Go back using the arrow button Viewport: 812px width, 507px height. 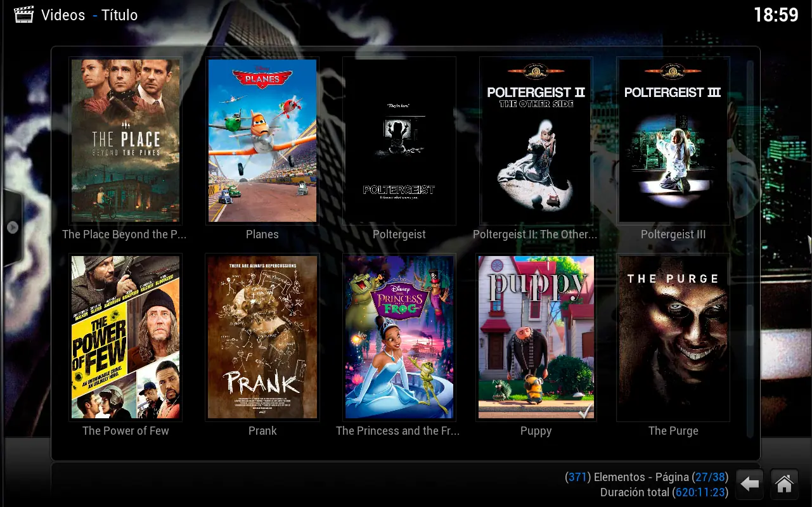pyautogui.click(x=750, y=485)
